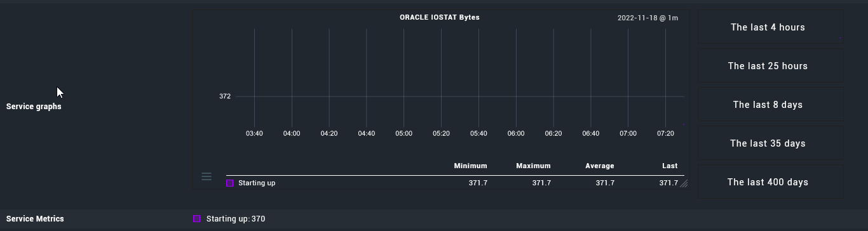Image resolution: width=868 pixels, height=231 pixels.
Task: Click the Minimum value 371.7
Action: 478,183
